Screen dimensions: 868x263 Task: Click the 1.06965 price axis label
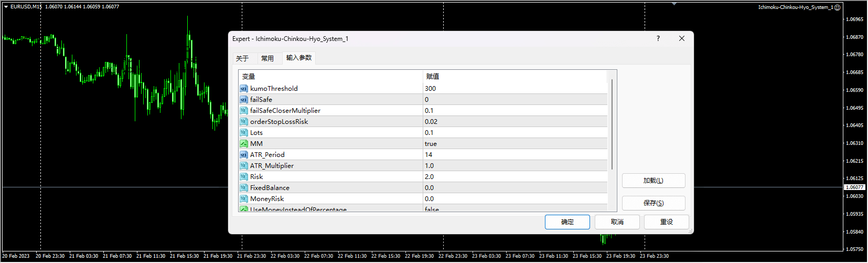(x=855, y=19)
